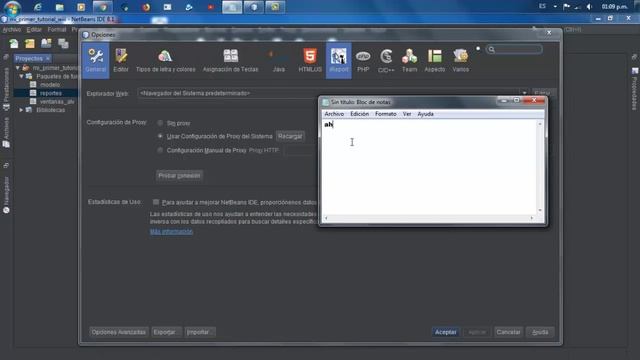Viewport: 640px width, 360px height.
Task: Follow the Más información link
Action: tap(171, 231)
